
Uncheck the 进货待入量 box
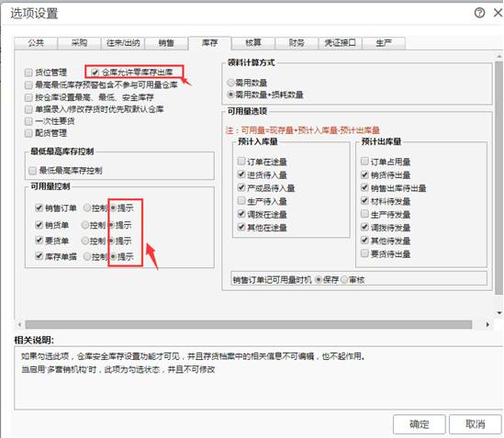pyautogui.click(x=241, y=174)
